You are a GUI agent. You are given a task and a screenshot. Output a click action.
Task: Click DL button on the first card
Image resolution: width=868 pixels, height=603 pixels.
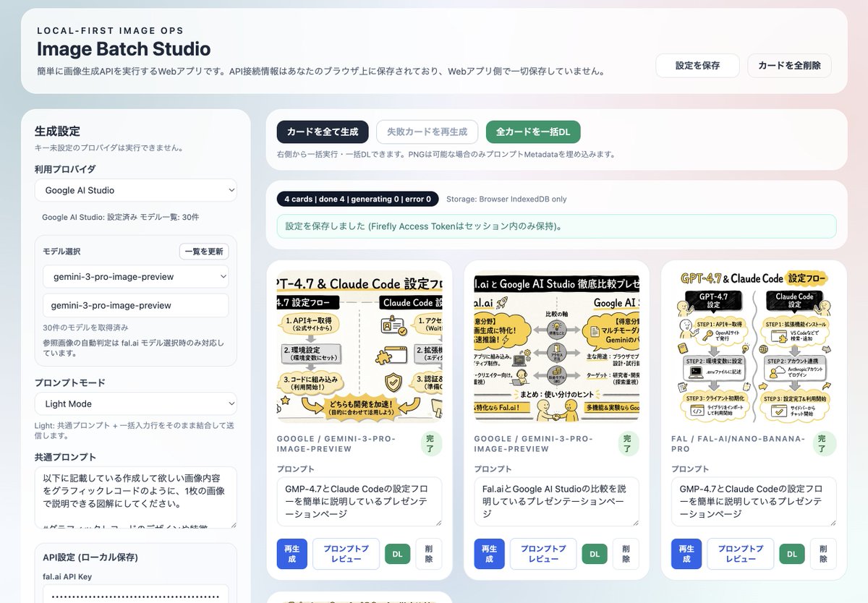pyautogui.click(x=398, y=554)
